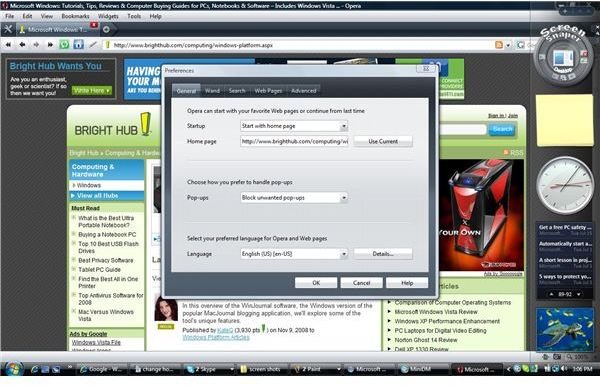Image resolution: width=600 pixels, height=386 pixels.
Task: Open Microsoft Windows Vista Review article
Action: coord(436,312)
